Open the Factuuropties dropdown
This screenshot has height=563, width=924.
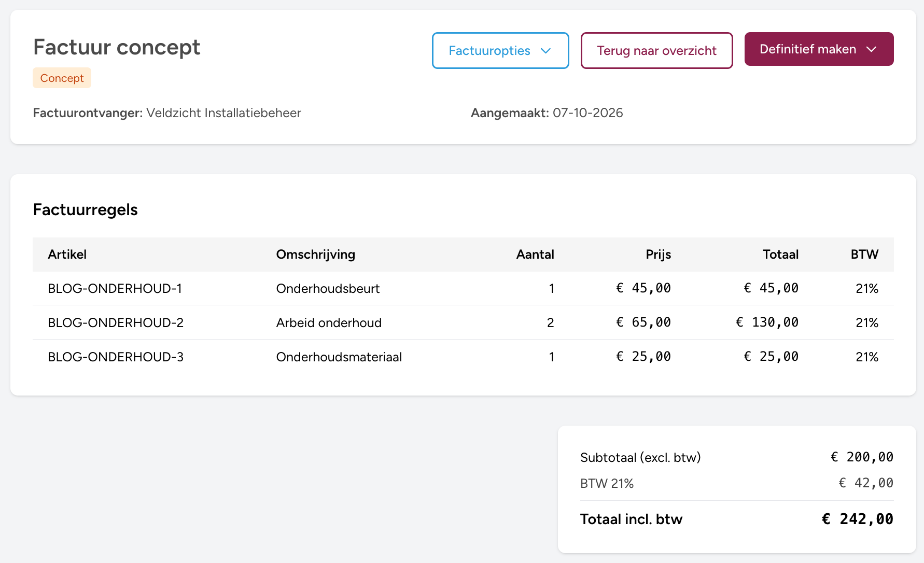500,50
